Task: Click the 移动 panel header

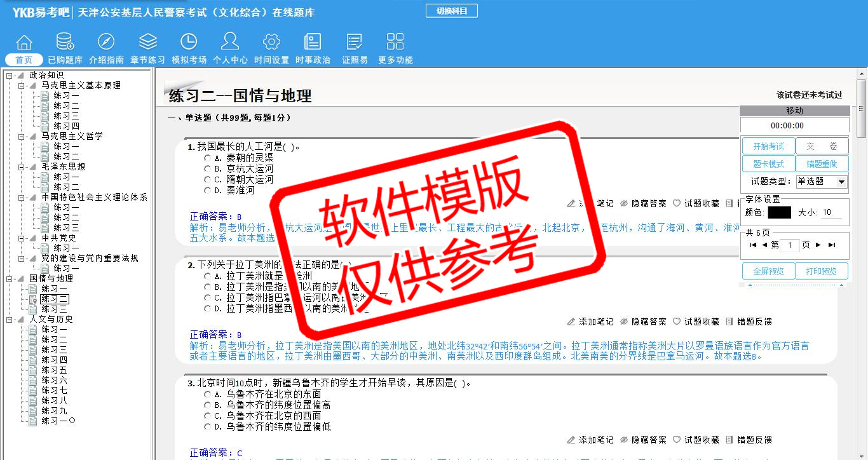Action: [x=794, y=111]
